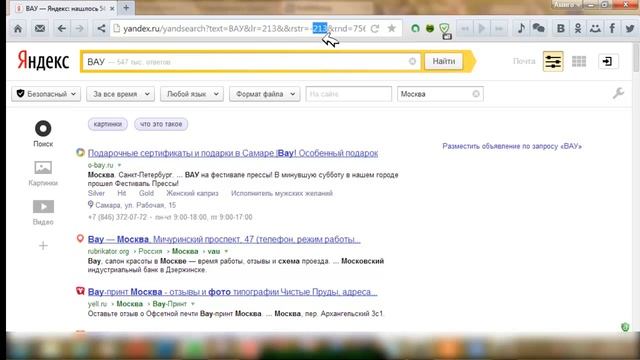
Task: Open the Twitter bird icon
Action: click(x=630, y=28)
